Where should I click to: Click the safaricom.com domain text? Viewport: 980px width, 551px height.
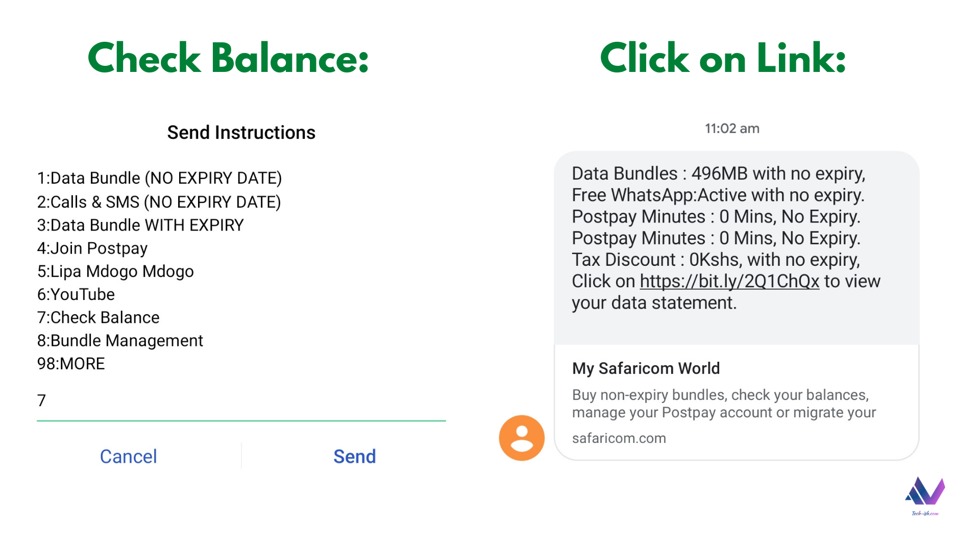(x=619, y=438)
